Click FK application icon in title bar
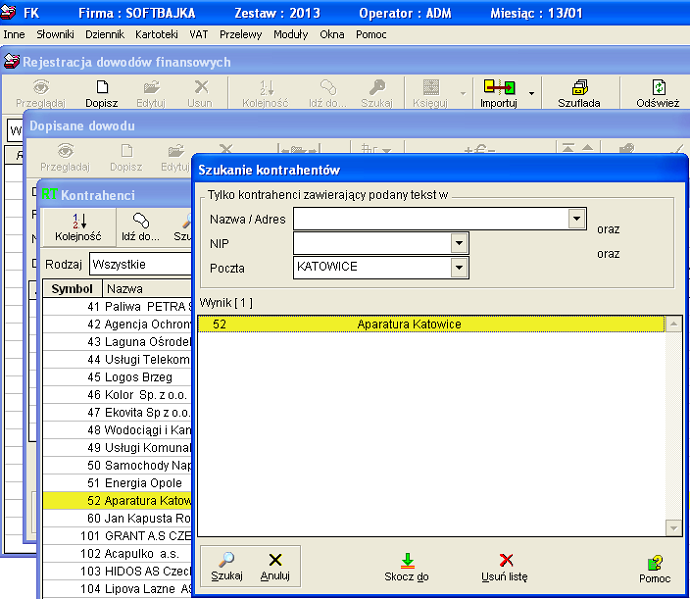 (9, 12)
